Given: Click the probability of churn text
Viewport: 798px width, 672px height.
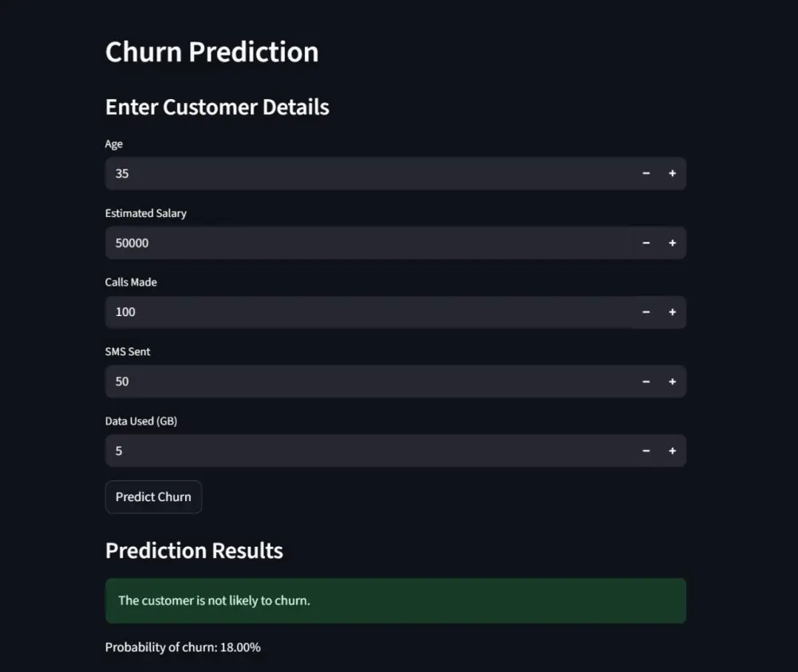Looking at the screenshot, I should [x=183, y=647].
